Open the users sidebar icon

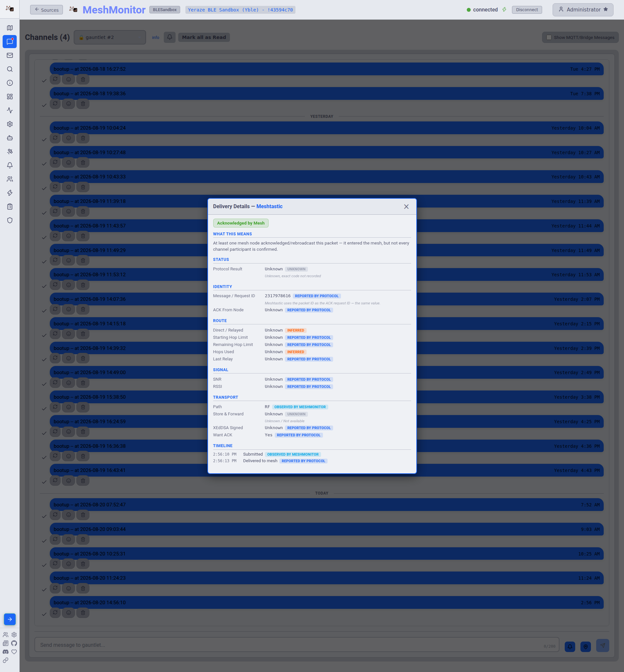point(10,179)
